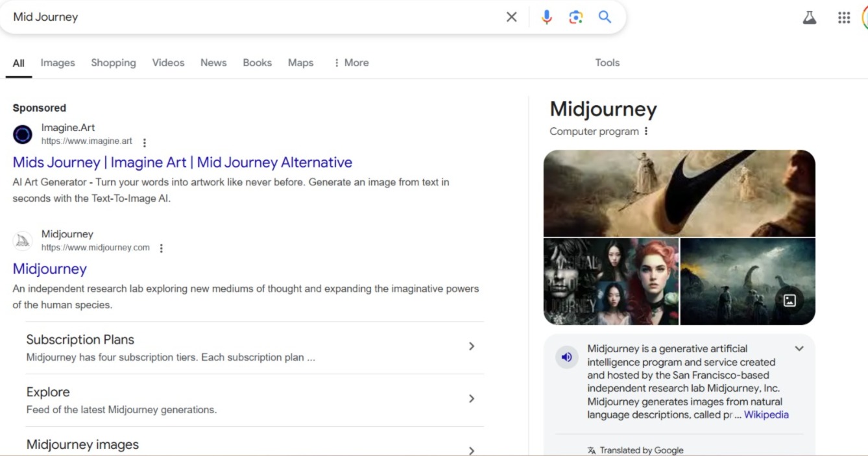Open the Tools menu
This screenshot has width=868, height=456.
tap(607, 62)
